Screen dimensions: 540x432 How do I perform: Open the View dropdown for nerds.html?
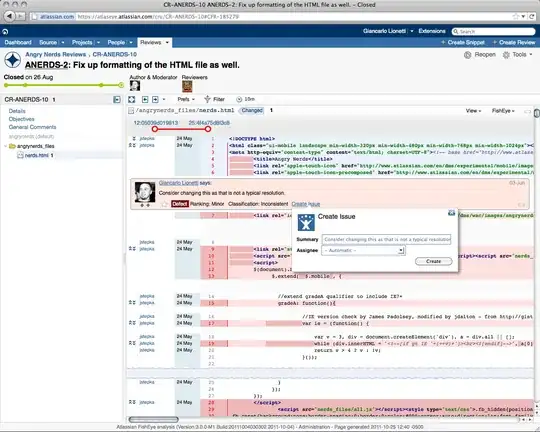point(473,111)
